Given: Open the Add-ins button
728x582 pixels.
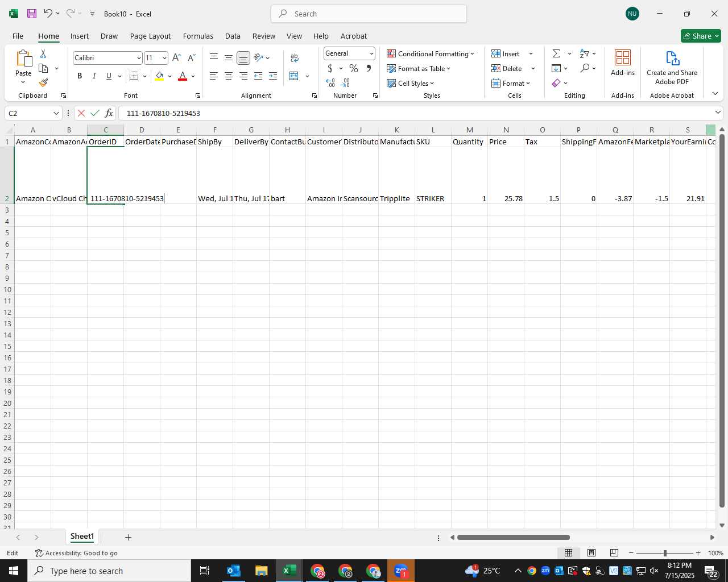Looking at the screenshot, I should [623, 63].
